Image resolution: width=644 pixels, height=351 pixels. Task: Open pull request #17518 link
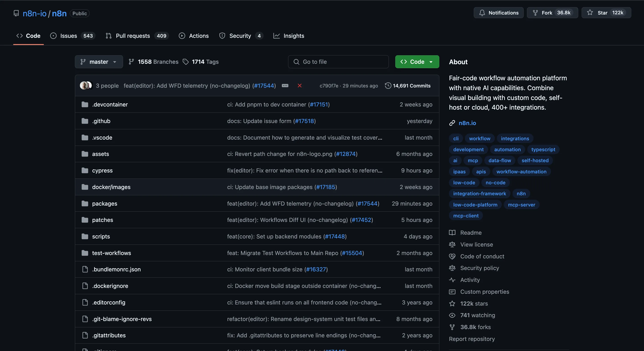tap(304, 121)
